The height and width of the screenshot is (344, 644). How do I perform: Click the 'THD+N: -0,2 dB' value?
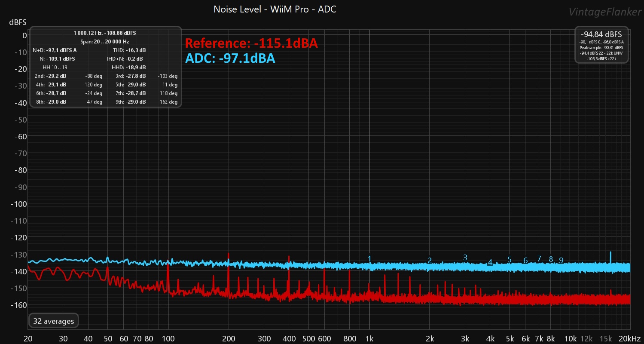pyautogui.click(x=124, y=59)
